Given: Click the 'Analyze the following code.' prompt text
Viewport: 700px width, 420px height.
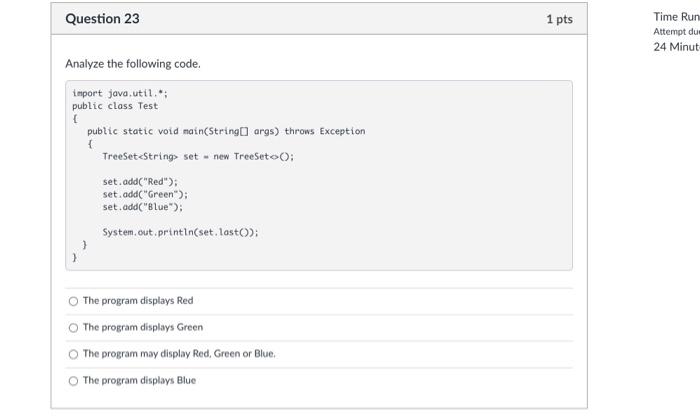Looking at the screenshot, I should point(133,64).
